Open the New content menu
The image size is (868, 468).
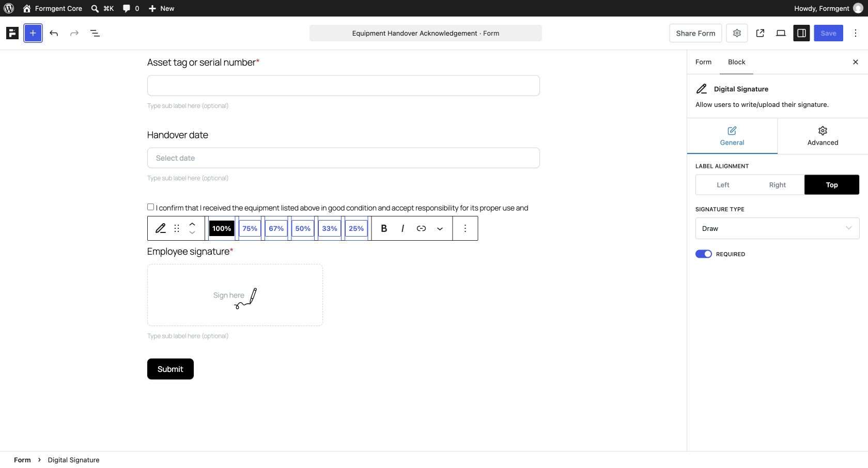click(161, 8)
